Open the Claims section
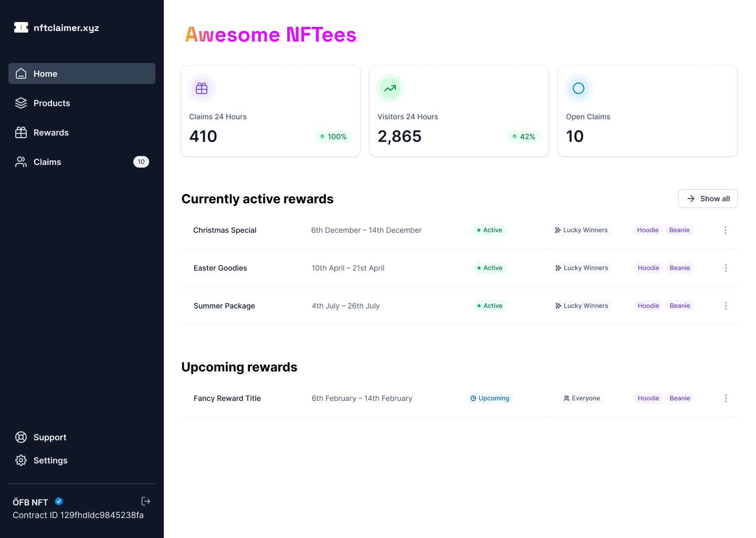Image resolution: width=756 pixels, height=538 pixels. pos(82,162)
